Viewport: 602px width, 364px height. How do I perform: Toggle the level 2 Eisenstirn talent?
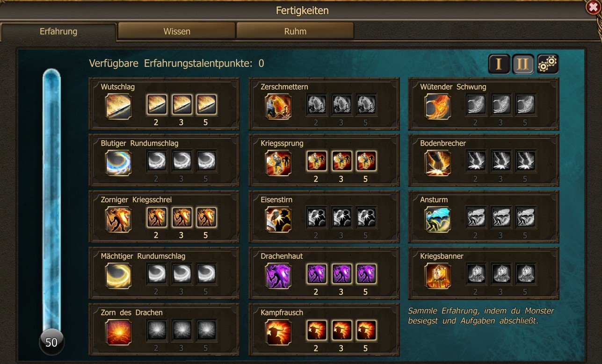[317, 217]
